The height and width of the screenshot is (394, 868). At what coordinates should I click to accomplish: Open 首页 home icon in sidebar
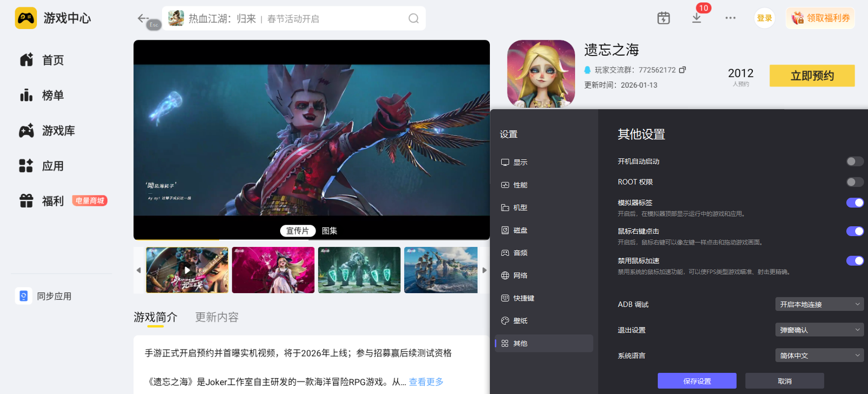(27, 60)
